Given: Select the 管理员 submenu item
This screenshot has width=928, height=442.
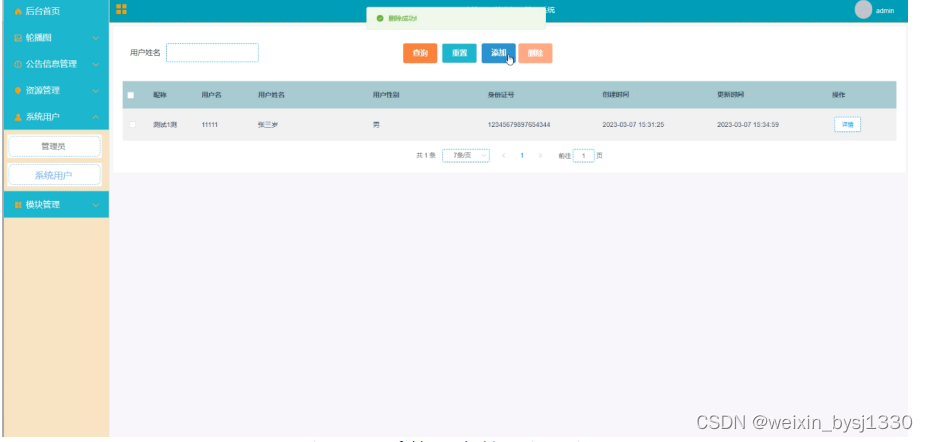Looking at the screenshot, I should click(x=54, y=146).
